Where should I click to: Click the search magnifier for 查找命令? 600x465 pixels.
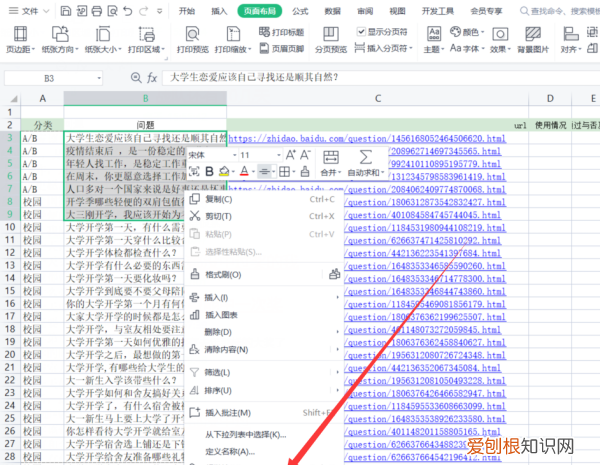coord(524,11)
